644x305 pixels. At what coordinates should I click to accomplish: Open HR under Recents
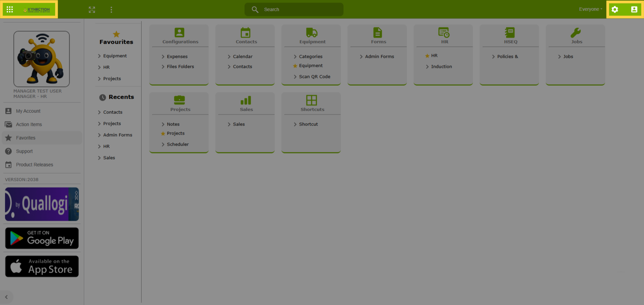pos(106,146)
